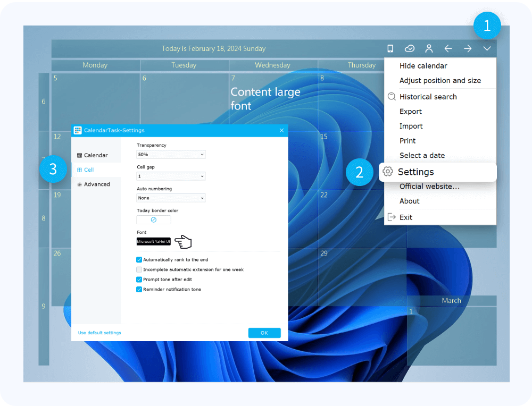The height and width of the screenshot is (406, 532).
Task: Expand the Cell gap dropdown
Action: click(x=171, y=176)
